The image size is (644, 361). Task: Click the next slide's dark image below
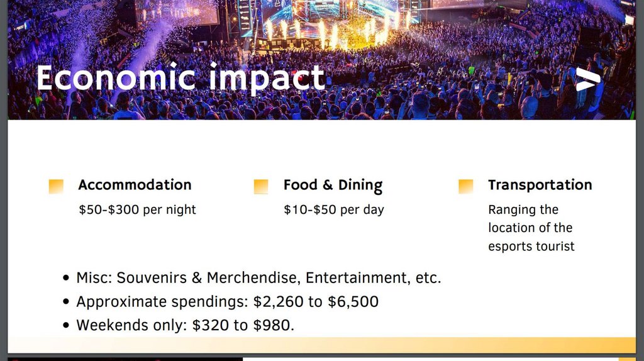click(x=125, y=359)
